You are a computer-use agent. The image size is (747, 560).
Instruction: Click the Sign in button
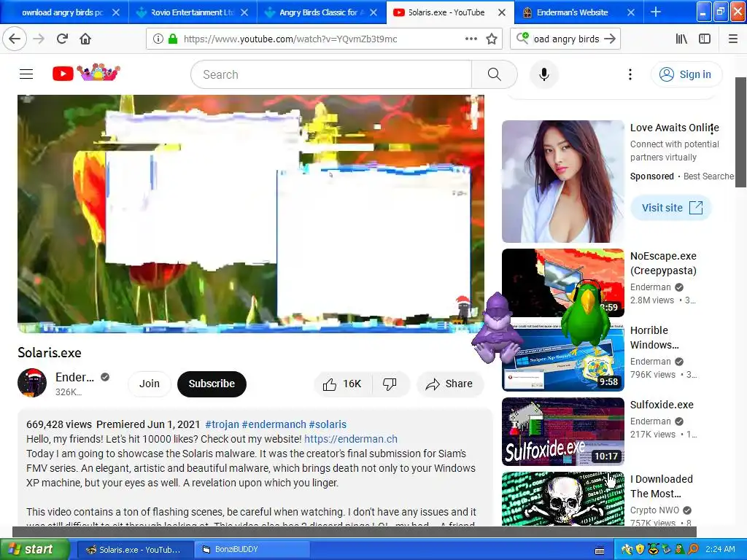point(686,74)
